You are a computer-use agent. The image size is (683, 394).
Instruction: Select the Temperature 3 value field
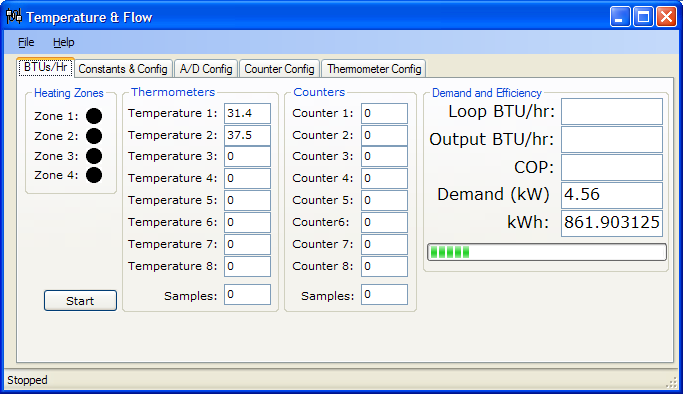(247, 156)
